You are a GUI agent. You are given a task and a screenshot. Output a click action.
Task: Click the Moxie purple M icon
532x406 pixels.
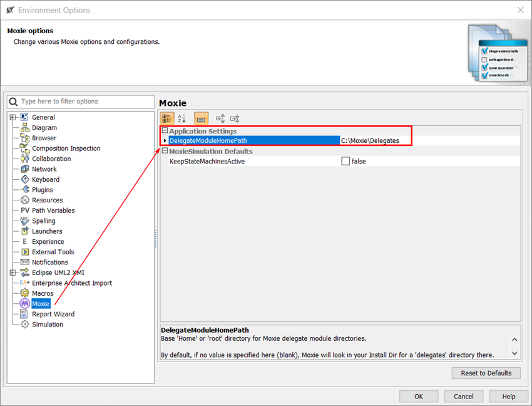click(x=25, y=303)
